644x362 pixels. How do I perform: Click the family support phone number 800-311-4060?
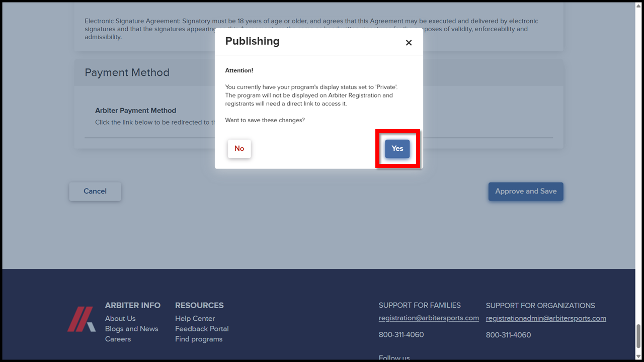pyautogui.click(x=401, y=335)
